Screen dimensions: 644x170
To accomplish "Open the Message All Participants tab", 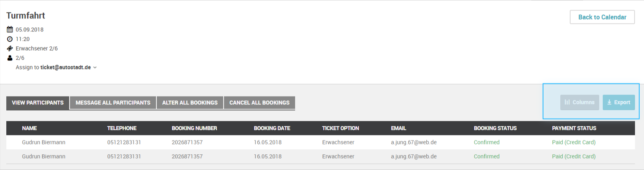I will tap(113, 102).
